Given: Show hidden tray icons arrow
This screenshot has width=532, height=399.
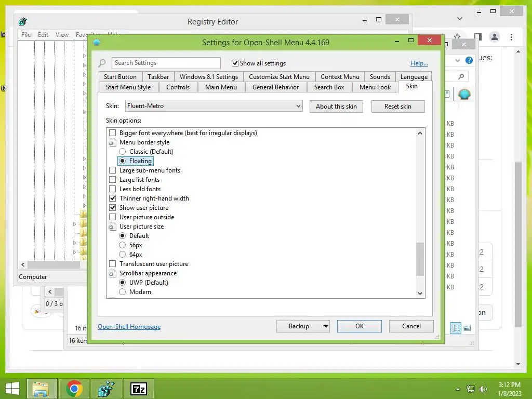Looking at the screenshot, I should pyautogui.click(x=458, y=389).
